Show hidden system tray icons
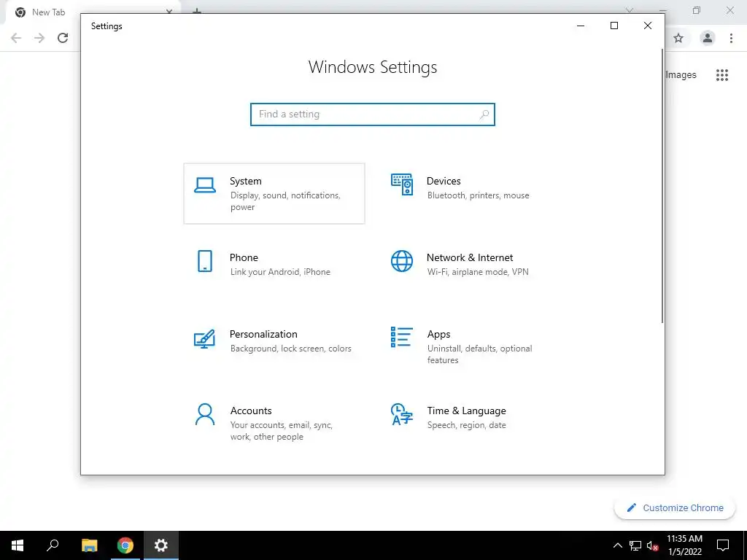Image resolution: width=747 pixels, height=560 pixels. click(617, 545)
